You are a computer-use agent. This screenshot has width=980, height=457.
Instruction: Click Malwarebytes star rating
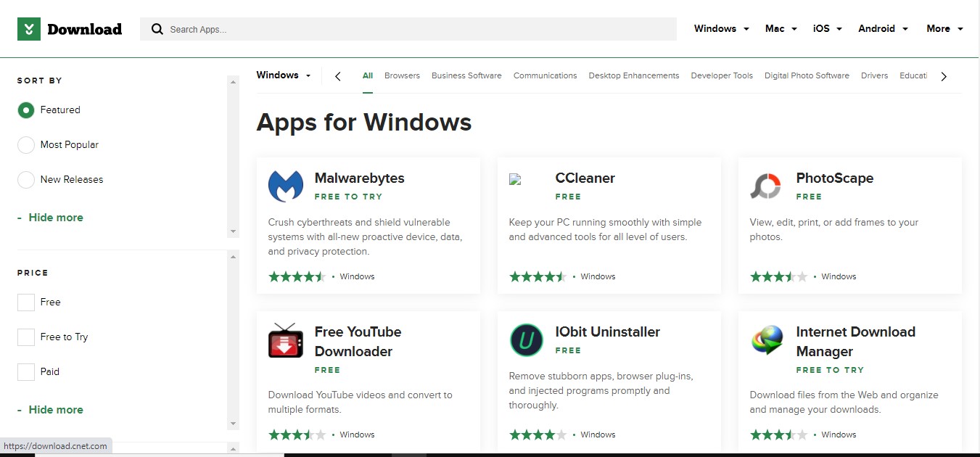[x=297, y=276]
